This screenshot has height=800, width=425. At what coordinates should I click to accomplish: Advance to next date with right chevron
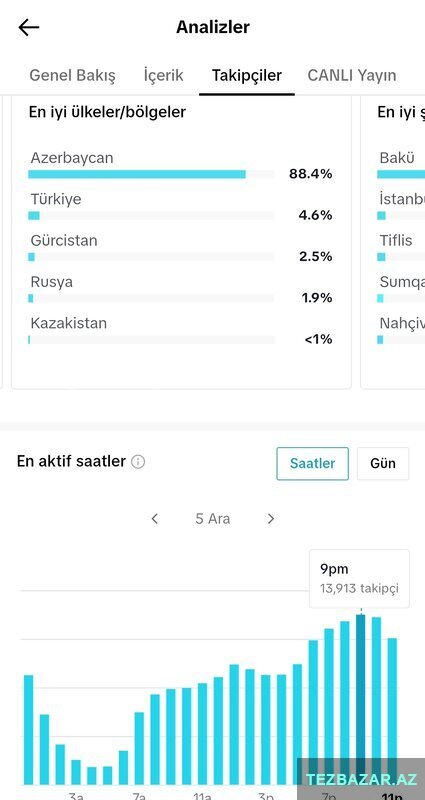point(271,519)
